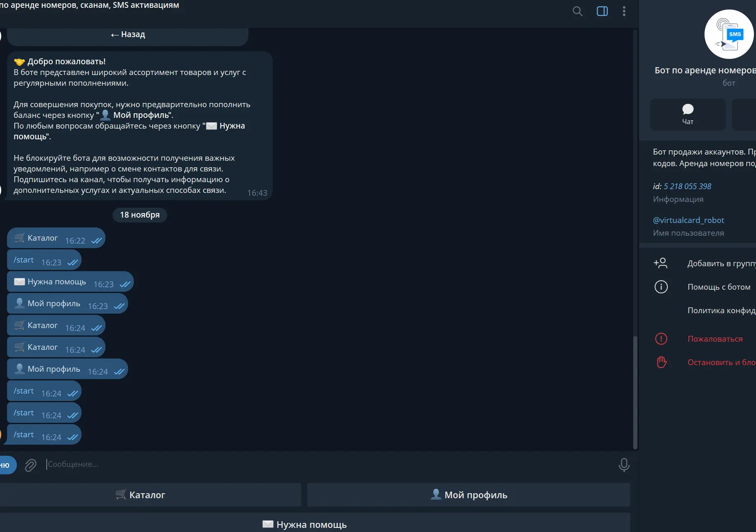Click the Мой профиль message sent at 16:23
The height and width of the screenshot is (532, 756).
[68, 304]
